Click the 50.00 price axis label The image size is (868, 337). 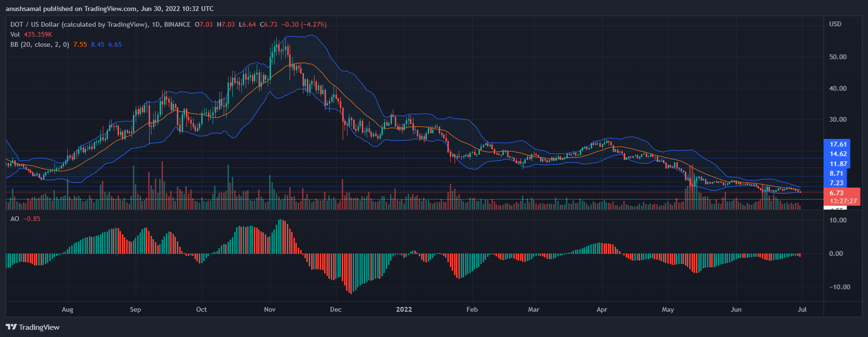(838, 57)
